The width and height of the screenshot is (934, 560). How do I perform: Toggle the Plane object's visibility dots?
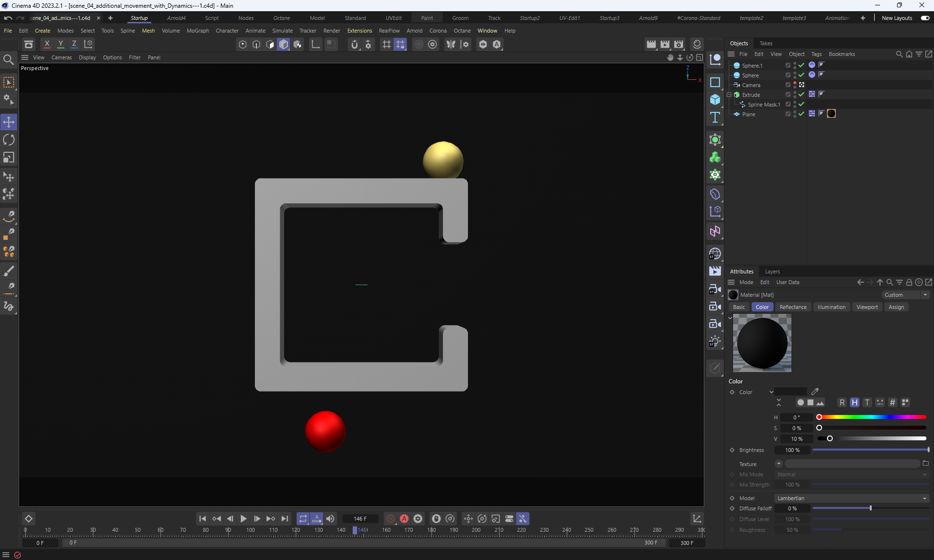[795, 114]
